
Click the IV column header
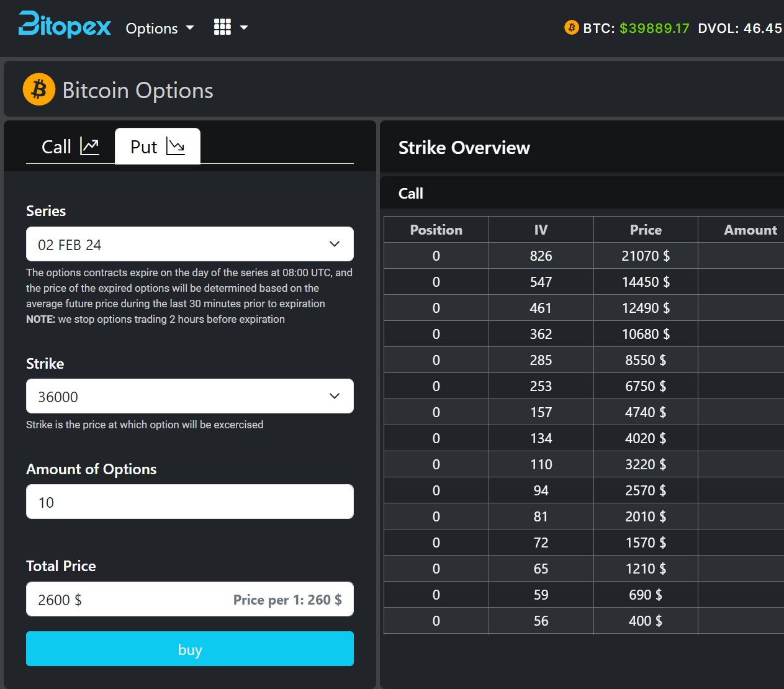pos(541,230)
